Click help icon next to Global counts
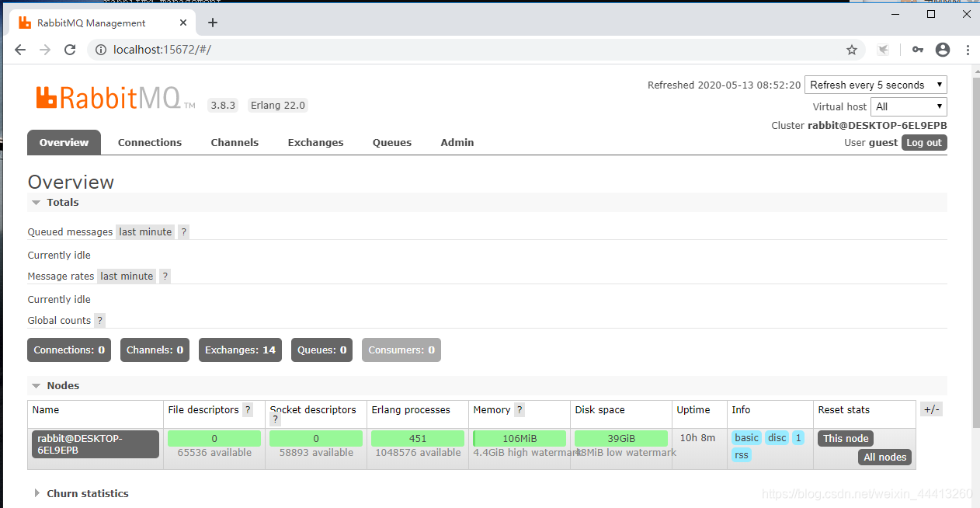This screenshot has height=508, width=980. click(99, 320)
